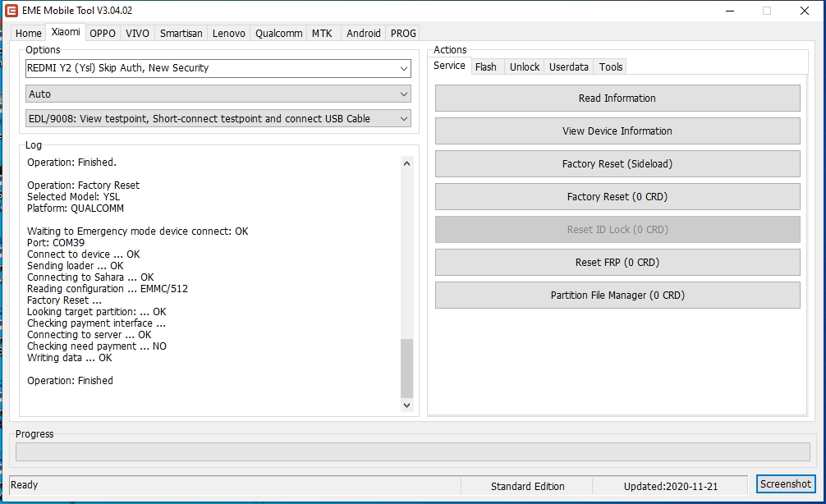Close the EME Mobile Tool window
Image resolution: width=826 pixels, height=504 pixels.
[x=805, y=11]
